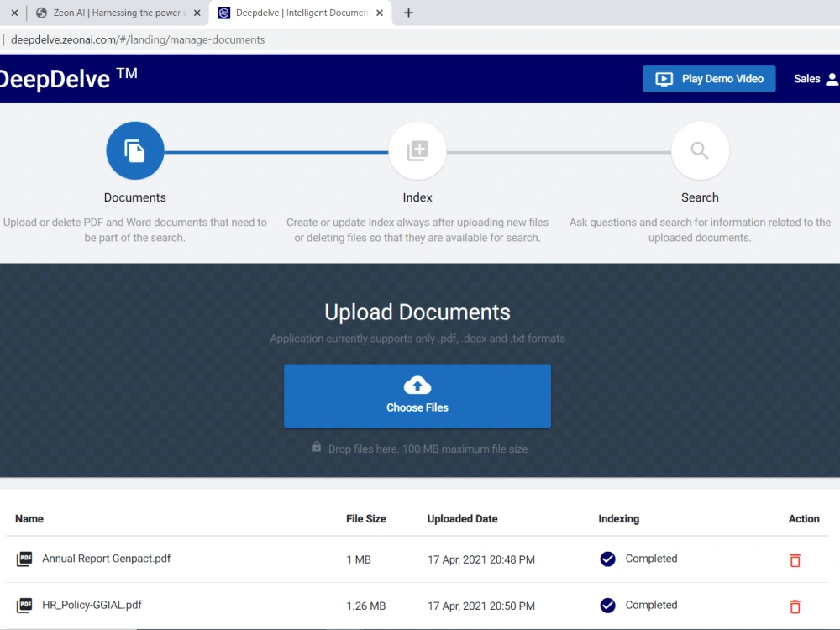Click the Documents step label
The image size is (840, 630).
135,197
